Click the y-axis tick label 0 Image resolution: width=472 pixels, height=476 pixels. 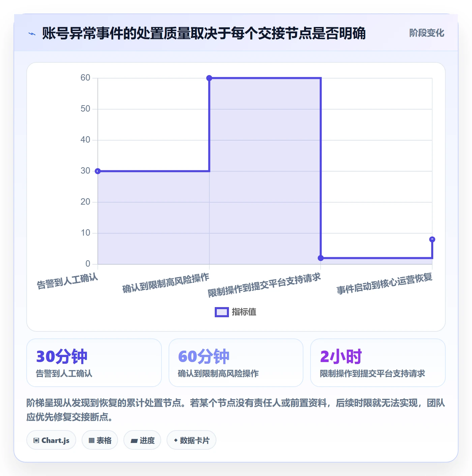tap(88, 264)
